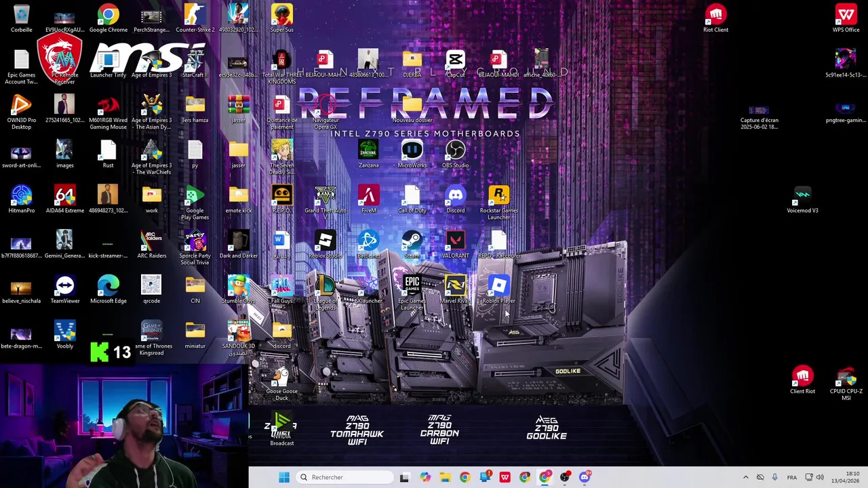
Task: Open the Super Sus game shortcut
Action: [x=281, y=18]
